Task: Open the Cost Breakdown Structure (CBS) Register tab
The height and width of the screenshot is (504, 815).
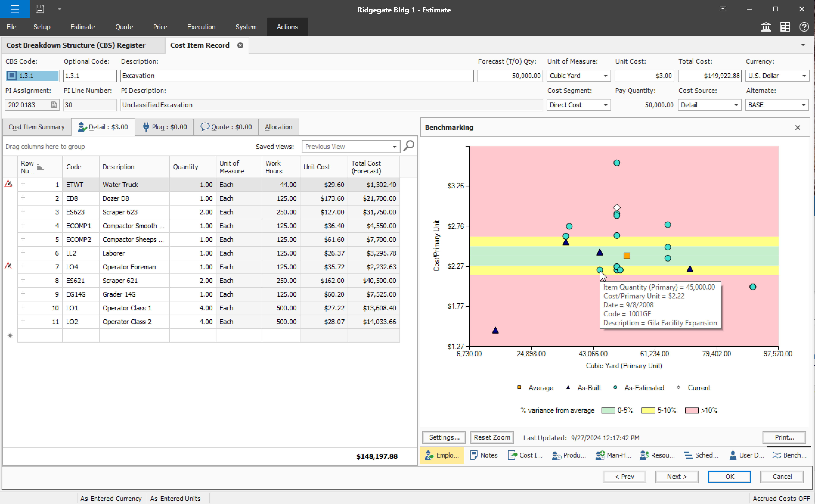Action: pyautogui.click(x=76, y=45)
